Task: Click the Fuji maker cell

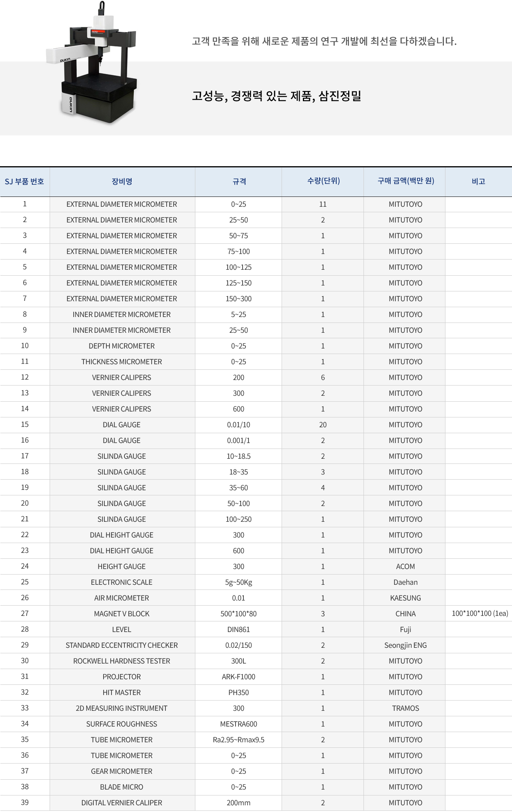Action: [405, 630]
